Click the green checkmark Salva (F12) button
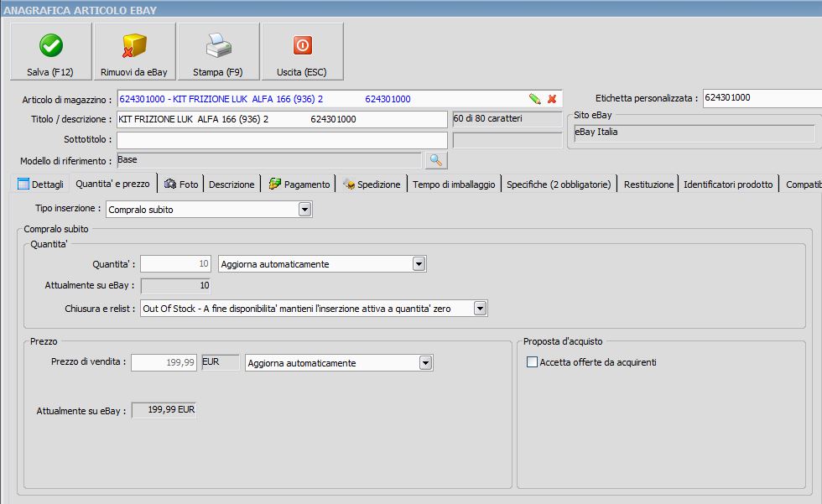This screenshot has width=822, height=504. [51, 51]
